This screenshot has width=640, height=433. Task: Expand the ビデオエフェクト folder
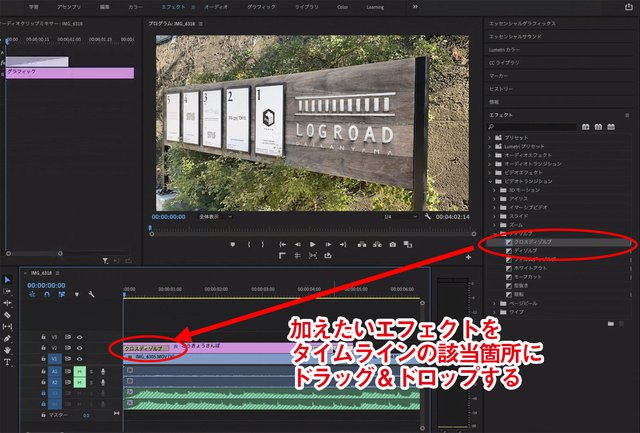pos(489,173)
